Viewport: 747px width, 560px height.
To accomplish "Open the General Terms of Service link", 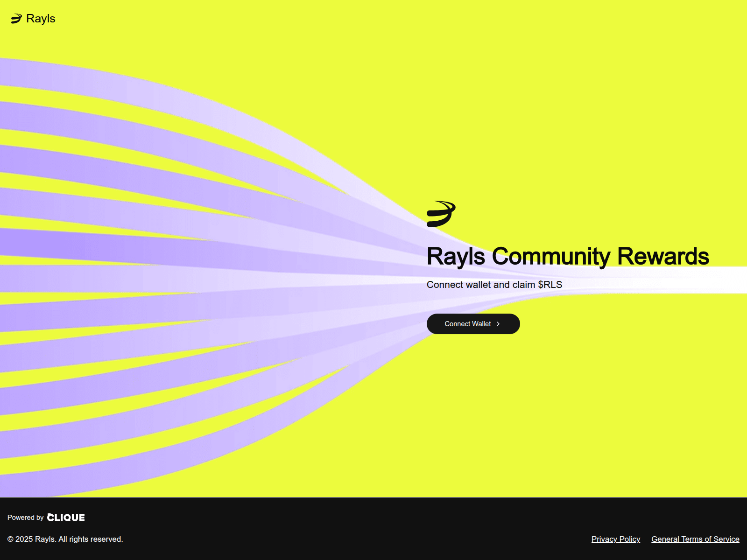I will coord(695,539).
